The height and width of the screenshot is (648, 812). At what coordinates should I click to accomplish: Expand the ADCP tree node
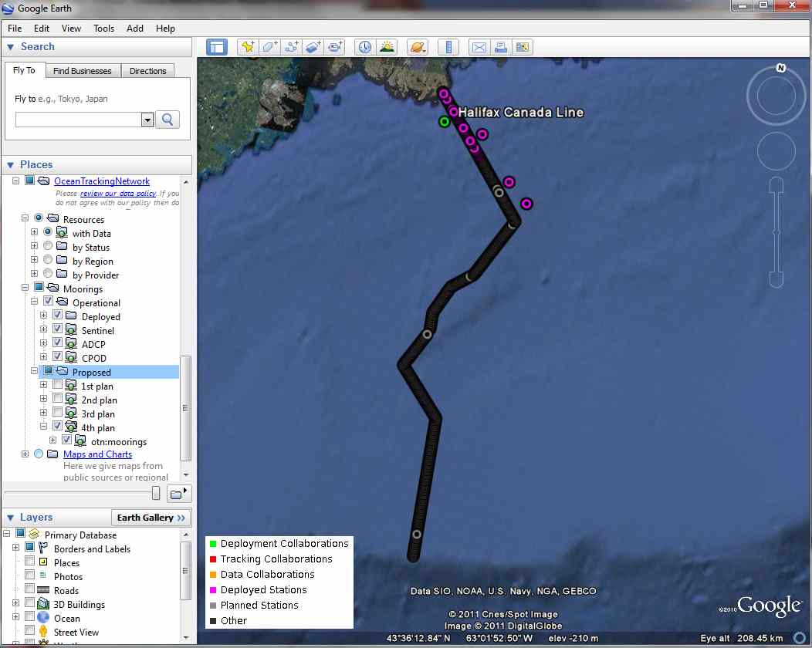click(x=44, y=344)
